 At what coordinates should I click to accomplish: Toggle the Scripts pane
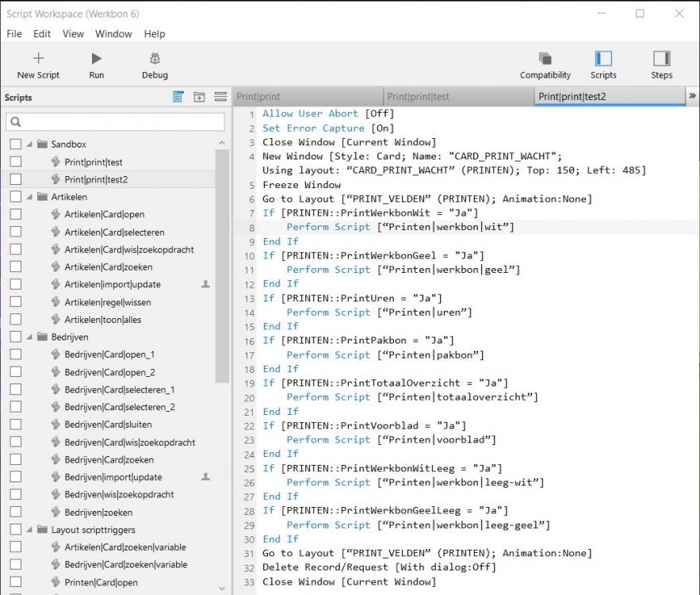point(603,59)
